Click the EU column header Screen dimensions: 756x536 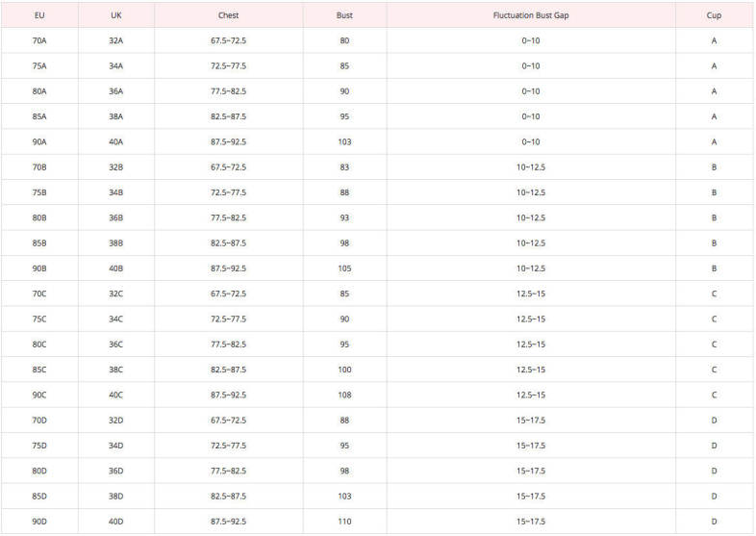tap(39, 15)
